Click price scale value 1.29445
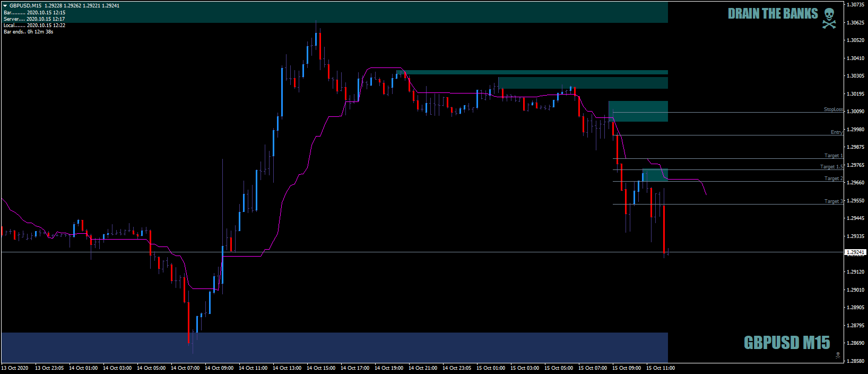This screenshot has width=868, height=374. pos(855,218)
